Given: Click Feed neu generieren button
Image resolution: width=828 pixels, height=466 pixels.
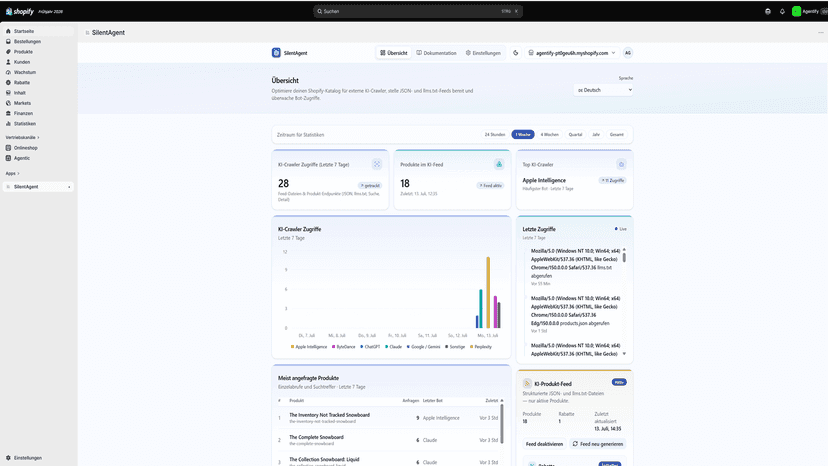Looking at the screenshot, I should coord(598,444).
